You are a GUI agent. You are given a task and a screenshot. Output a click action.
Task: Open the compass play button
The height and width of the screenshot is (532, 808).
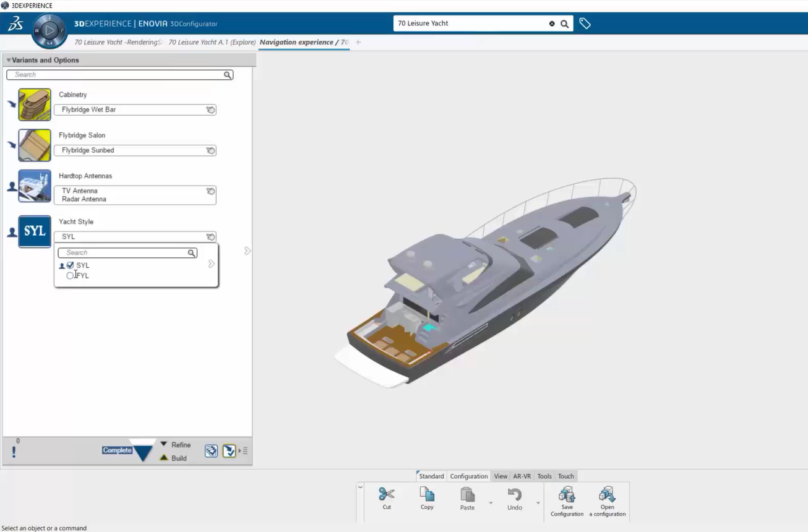49,30
